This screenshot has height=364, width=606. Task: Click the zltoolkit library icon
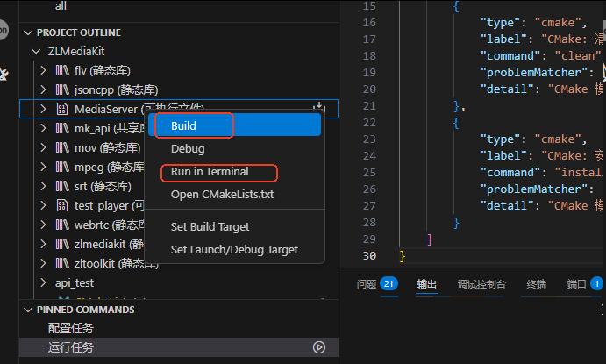(62, 263)
